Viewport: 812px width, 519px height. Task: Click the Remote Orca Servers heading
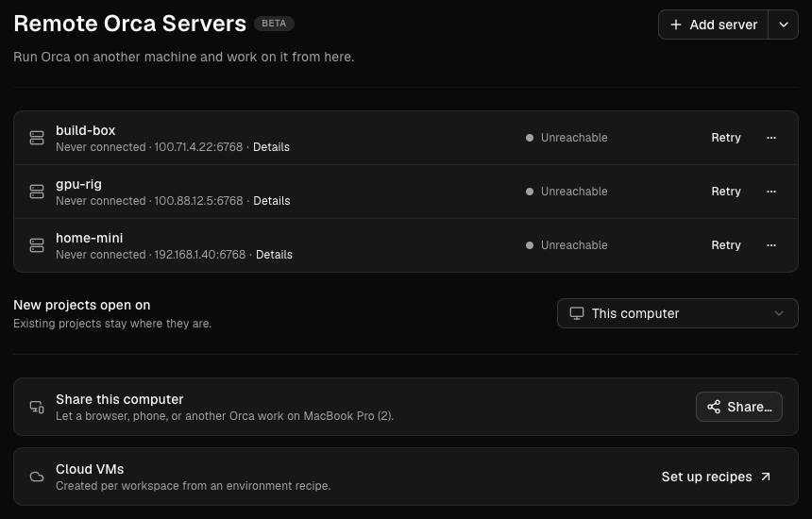coord(130,24)
